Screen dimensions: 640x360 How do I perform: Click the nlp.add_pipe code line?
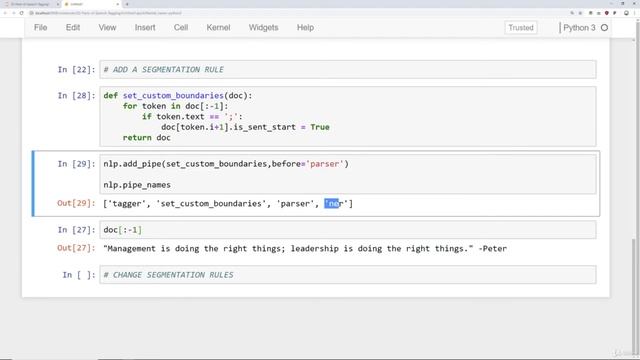point(226,164)
